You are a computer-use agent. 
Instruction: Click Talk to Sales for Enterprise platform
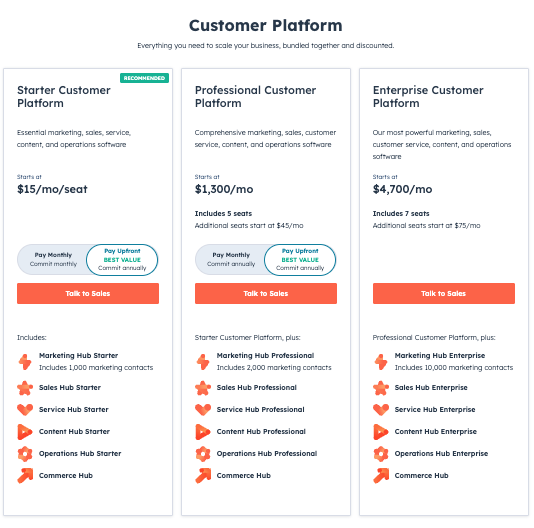pyautogui.click(x=444, y=293)
